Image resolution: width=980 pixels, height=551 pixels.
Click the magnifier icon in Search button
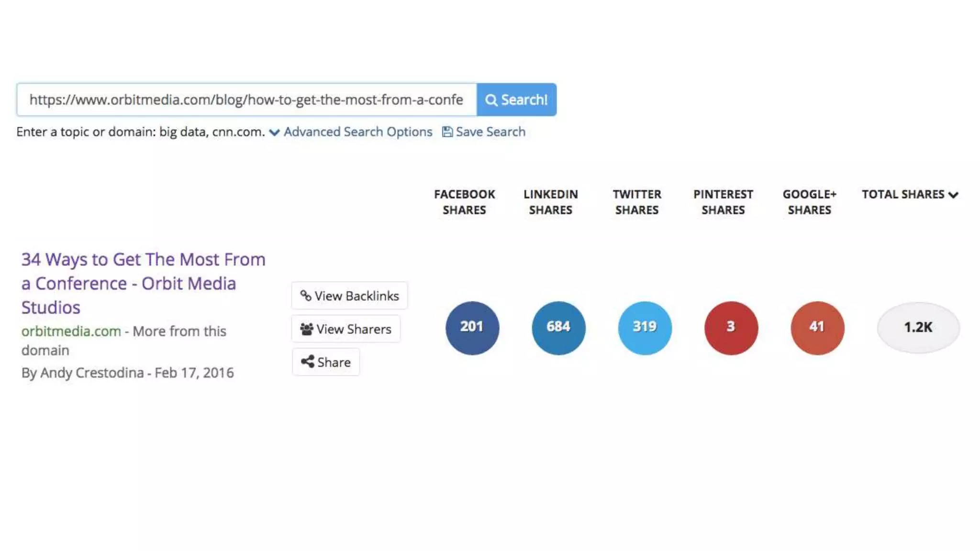point(491,100)
